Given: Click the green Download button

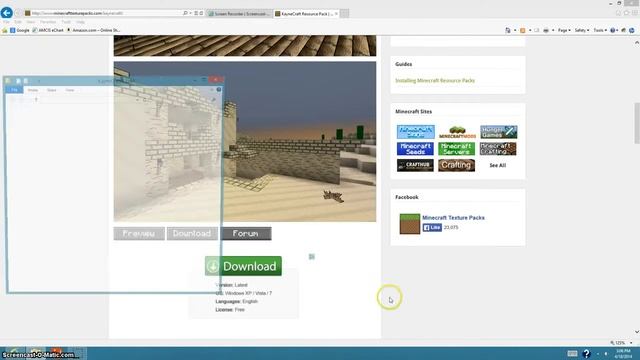Looking at the screenshot, I should coord(243,266).
